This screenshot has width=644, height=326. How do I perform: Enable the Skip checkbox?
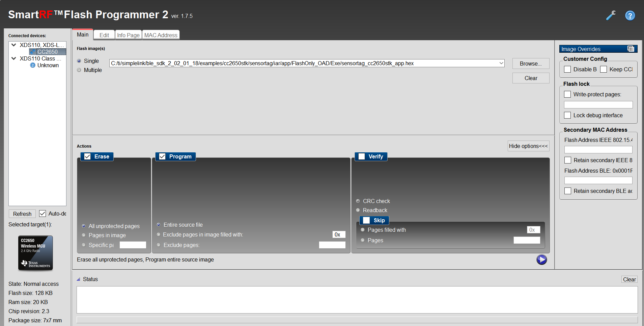click(366, 220)
